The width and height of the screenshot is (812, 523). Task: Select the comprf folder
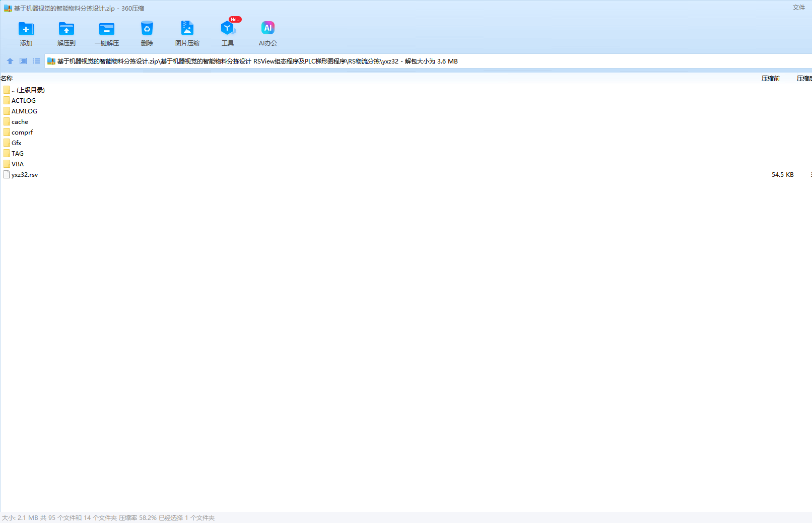(x=22, y=133)
